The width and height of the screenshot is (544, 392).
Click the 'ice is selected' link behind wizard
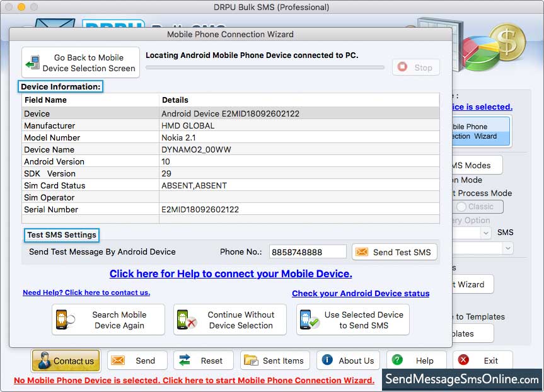[482, 107]
